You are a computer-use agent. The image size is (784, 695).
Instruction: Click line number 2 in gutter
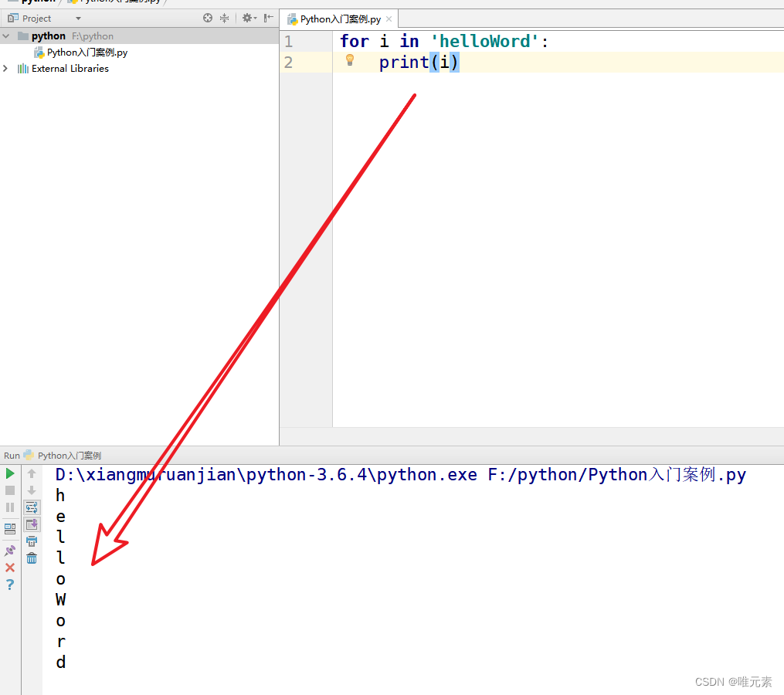coord(289,63)
